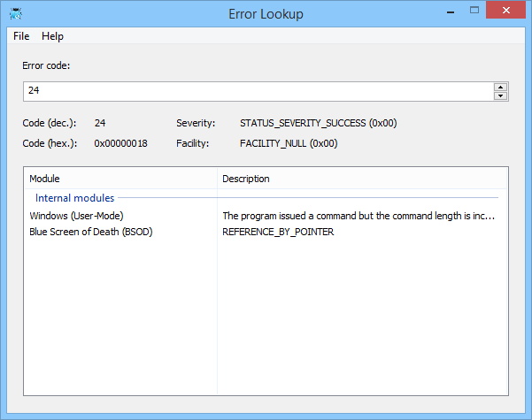This screenshot has width=532, height=420.
Task: Click the divider between Module and Description columns
Action: click(x=218, y=179)
